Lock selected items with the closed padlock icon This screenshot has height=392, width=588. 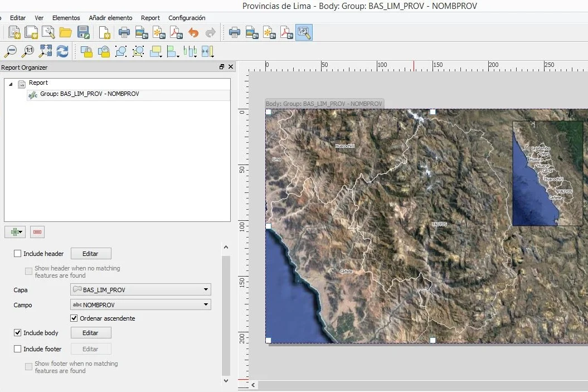(86, 51)
